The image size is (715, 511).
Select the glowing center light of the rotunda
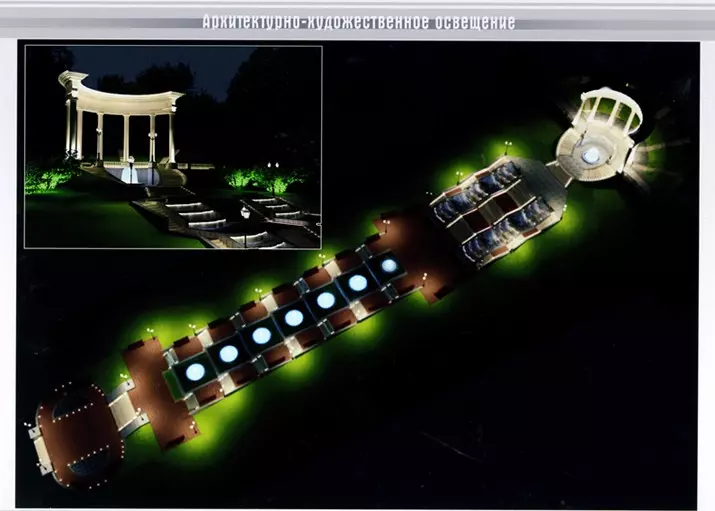coord(591,155)
